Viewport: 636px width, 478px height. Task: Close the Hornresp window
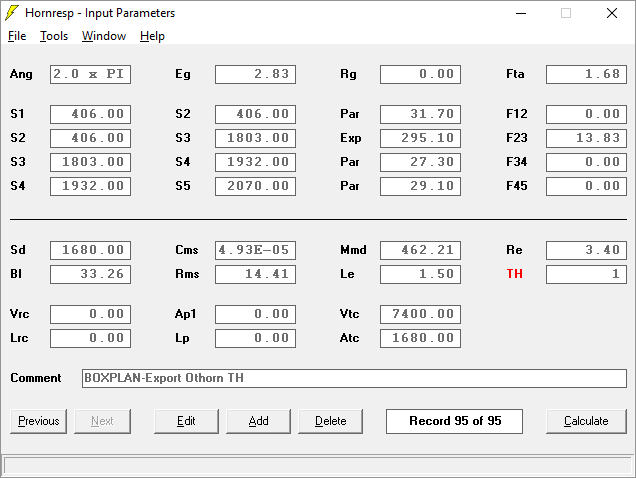tap(612, 13)
